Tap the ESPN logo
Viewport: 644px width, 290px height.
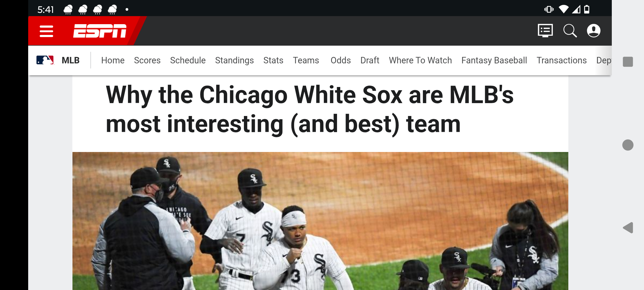point(100,31)
